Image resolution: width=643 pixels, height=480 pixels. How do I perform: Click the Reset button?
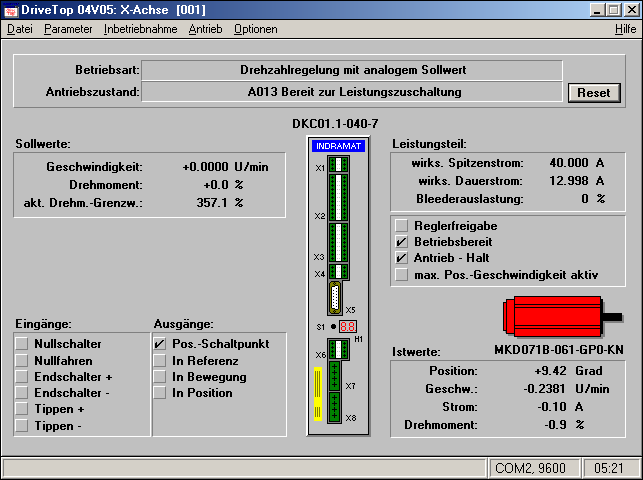pos(594,93)
